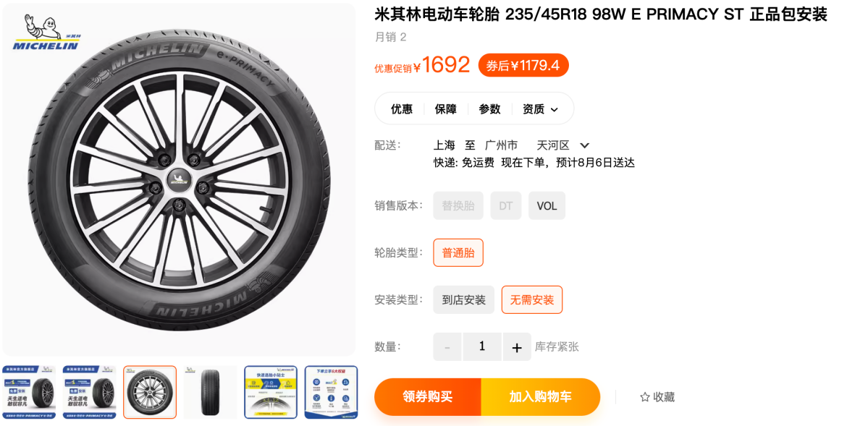Select the VOL sales version option
The height and width of the screenshot is (426, 868).
(x=547, y=206)
